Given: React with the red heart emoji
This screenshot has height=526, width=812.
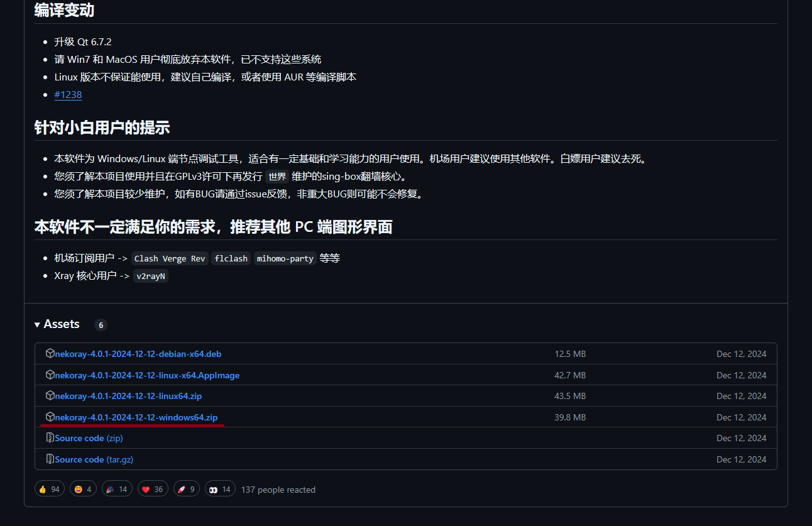Looking at the screenshot, I should click(151, 490).
